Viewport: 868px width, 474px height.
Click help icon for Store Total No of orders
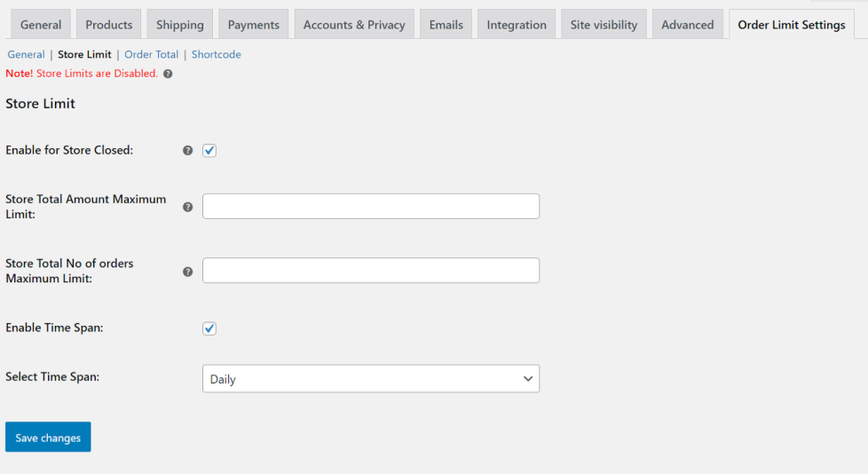pos(187,272)
